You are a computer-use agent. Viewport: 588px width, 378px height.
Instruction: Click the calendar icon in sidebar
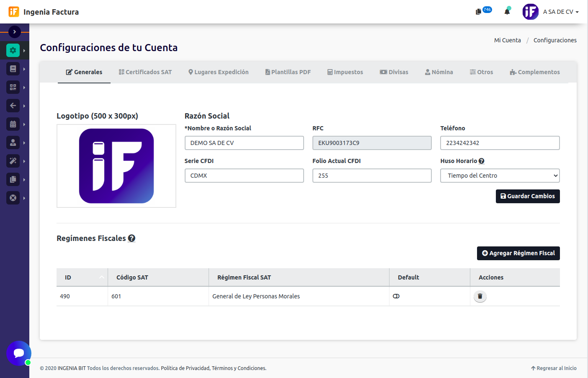[x=13, y=124]
